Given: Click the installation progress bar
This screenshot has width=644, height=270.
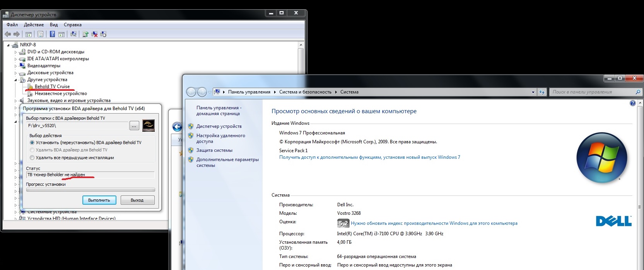Looking at the screenshot, I should point(90,190).
